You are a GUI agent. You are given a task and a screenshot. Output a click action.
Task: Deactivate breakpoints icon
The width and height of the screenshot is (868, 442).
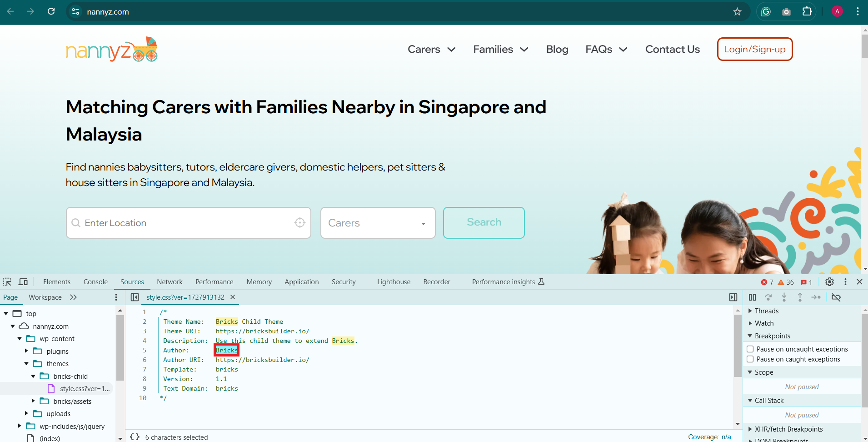click(836, 297)
